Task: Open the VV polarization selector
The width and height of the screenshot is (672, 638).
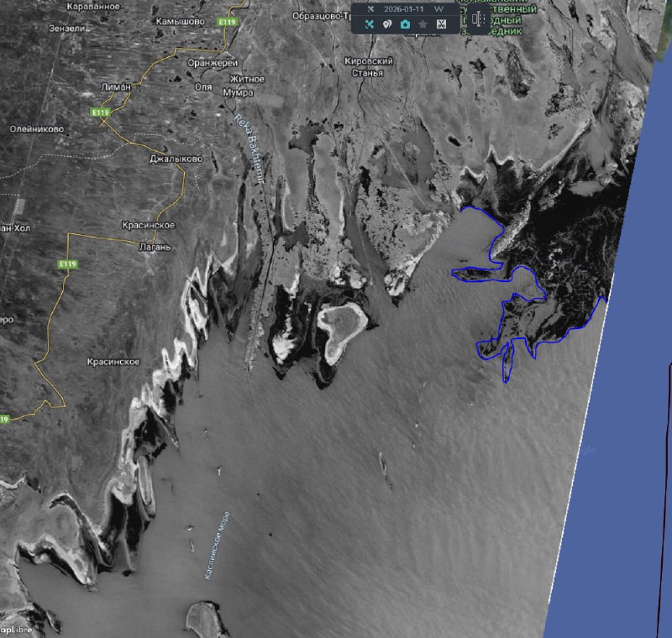Action: coord(438,9)
